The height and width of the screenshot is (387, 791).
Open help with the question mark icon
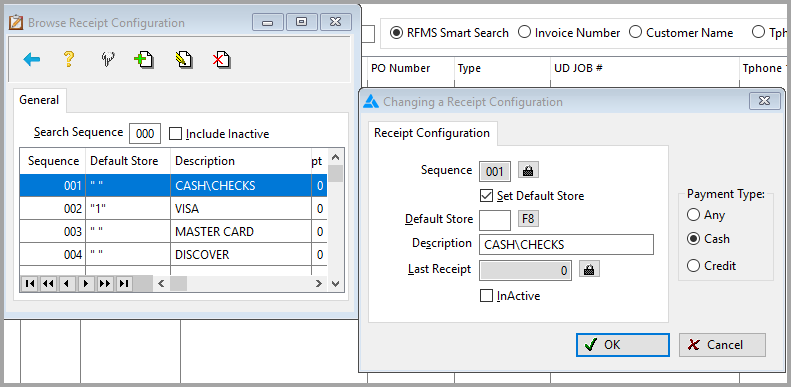click(69, 60)
